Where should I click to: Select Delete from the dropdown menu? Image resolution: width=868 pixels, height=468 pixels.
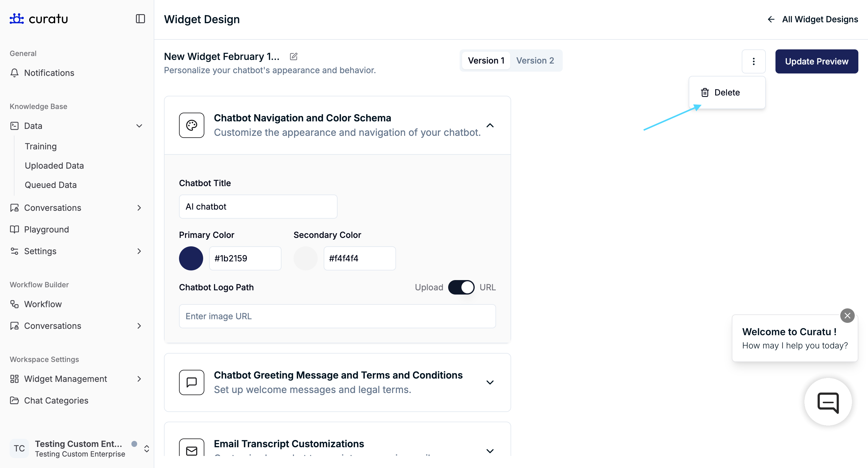pos(726,92)
